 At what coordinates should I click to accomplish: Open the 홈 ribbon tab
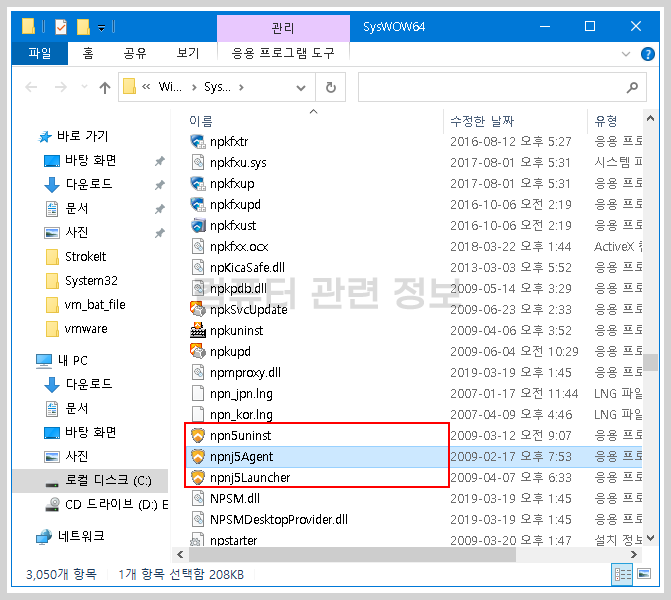88,53
